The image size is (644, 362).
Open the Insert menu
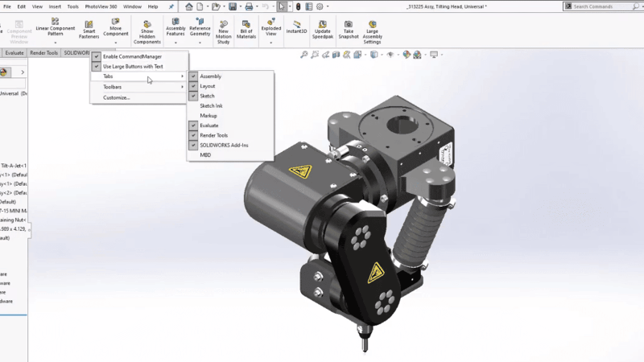click(55, 6)
